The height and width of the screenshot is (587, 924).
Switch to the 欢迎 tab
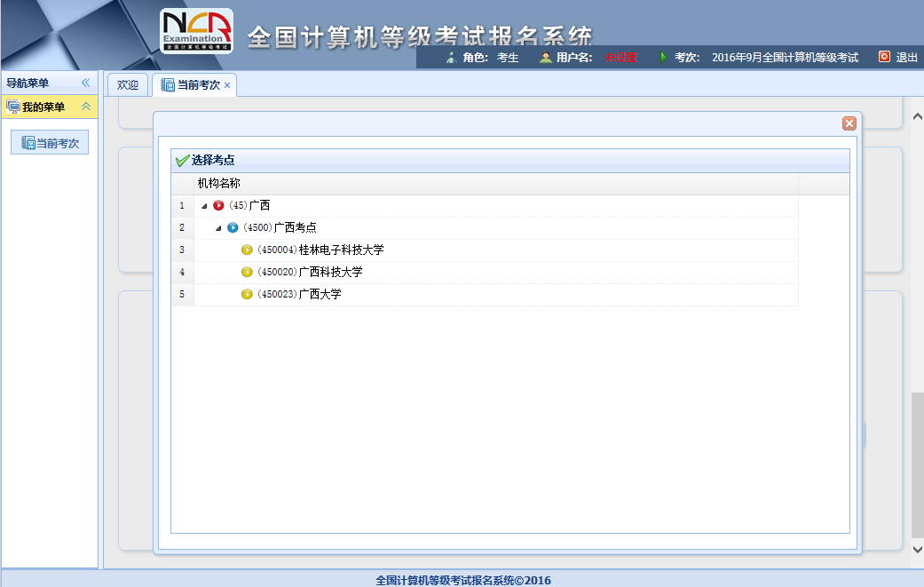[x=128, y=85]
